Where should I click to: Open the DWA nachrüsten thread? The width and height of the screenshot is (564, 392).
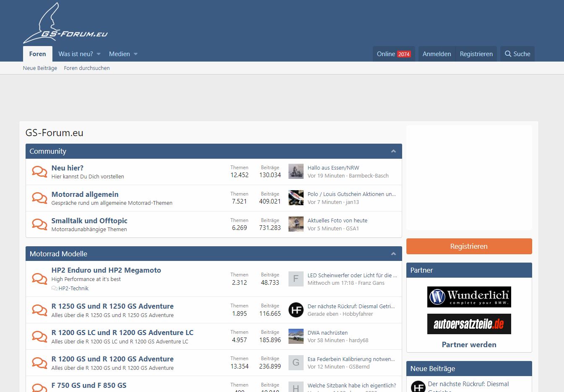[327, 333]
